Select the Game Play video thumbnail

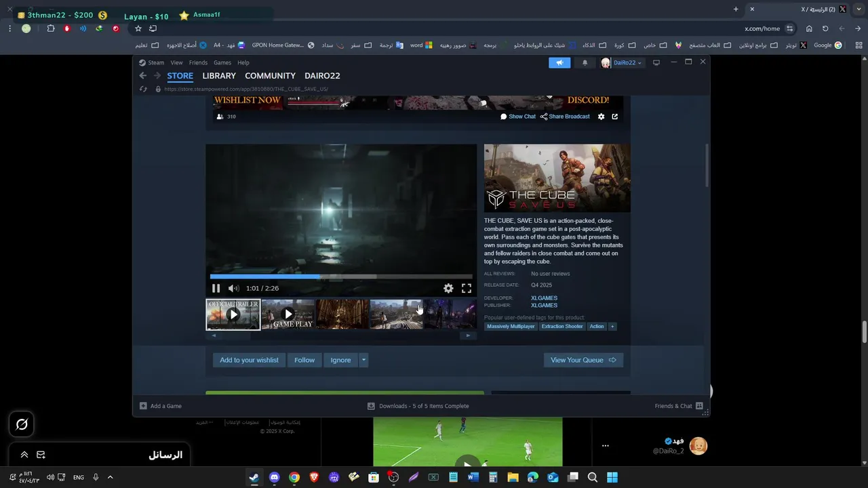[x=288, y=314]
